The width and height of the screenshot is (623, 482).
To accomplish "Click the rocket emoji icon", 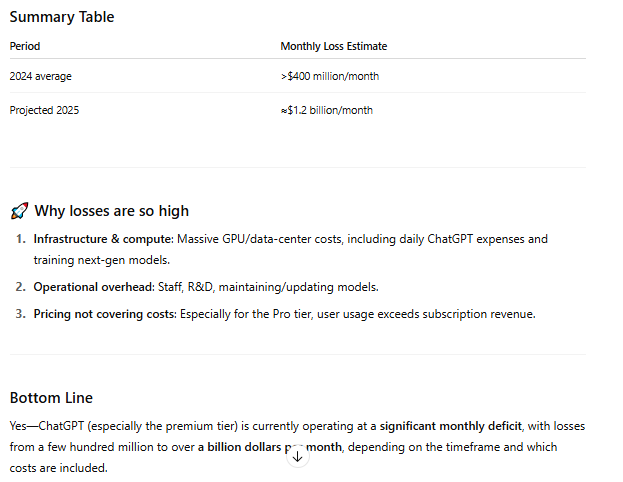I will point(19,211).
